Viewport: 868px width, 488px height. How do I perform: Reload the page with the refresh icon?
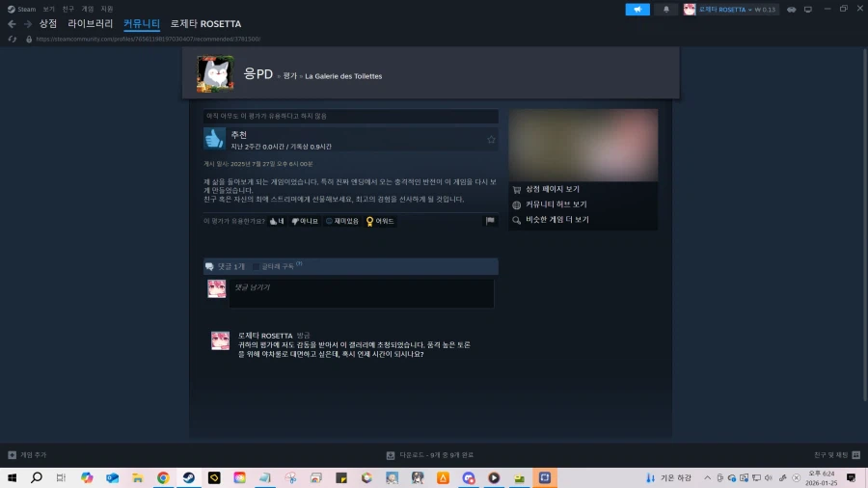[x=13, y=40]
